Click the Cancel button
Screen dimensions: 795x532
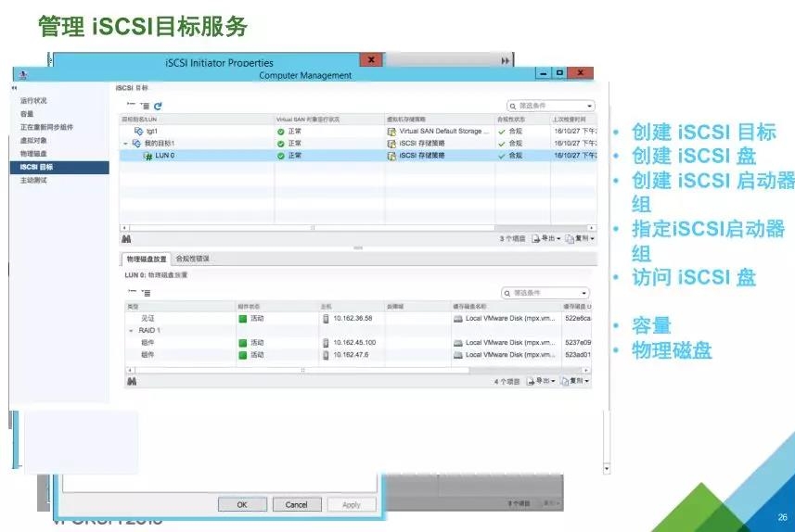tap(296, 505)
